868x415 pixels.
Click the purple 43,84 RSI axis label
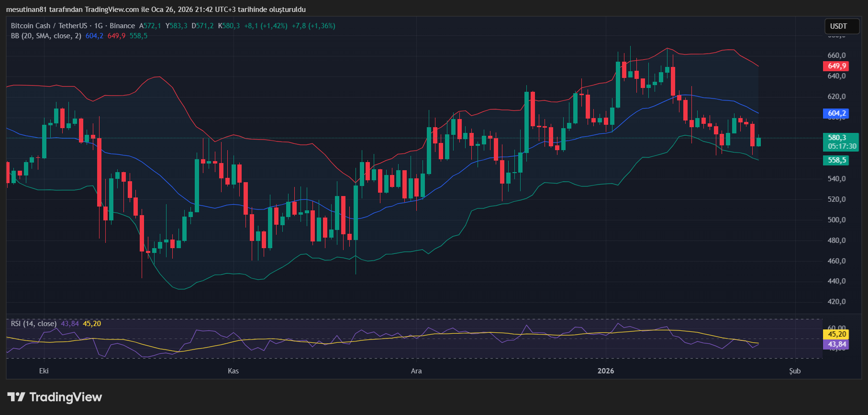tap(836, 344)
